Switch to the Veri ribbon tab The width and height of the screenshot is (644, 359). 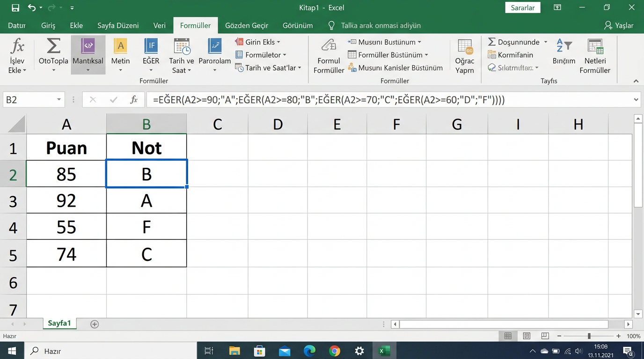pos(160,26)
